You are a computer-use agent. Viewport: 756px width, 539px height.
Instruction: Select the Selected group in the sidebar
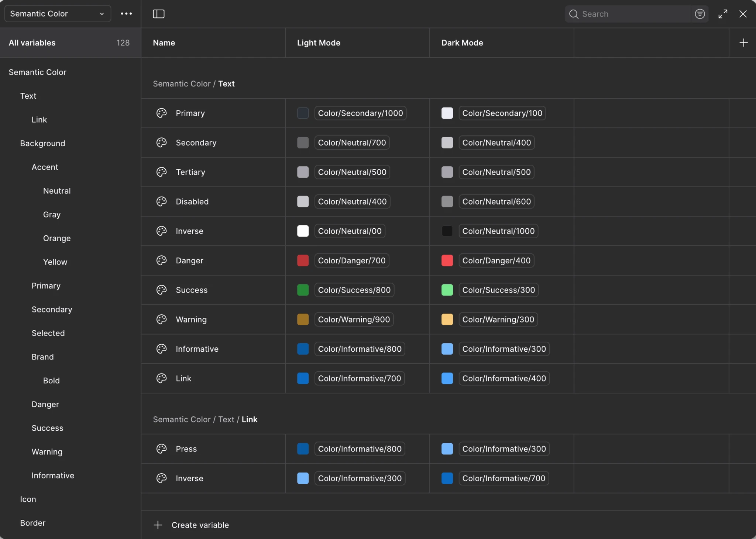tap(48, 333)
